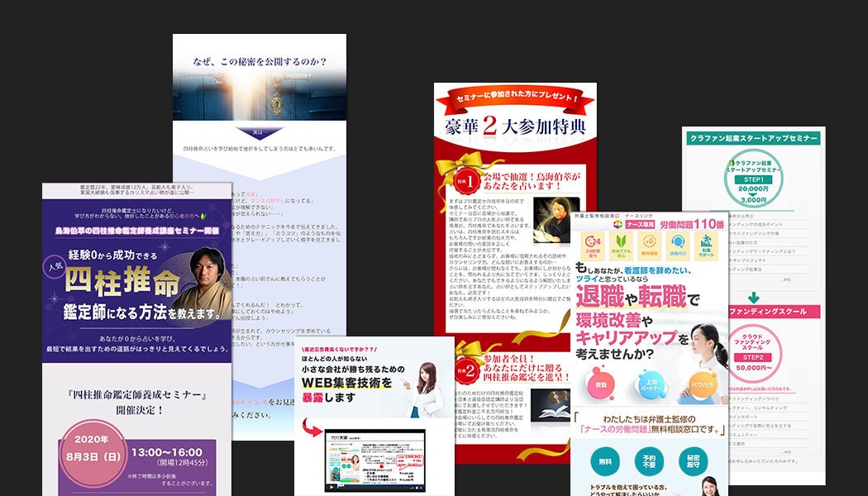
Task: Click the red curved arrow pointing to video
Action: tap(312, 427)
